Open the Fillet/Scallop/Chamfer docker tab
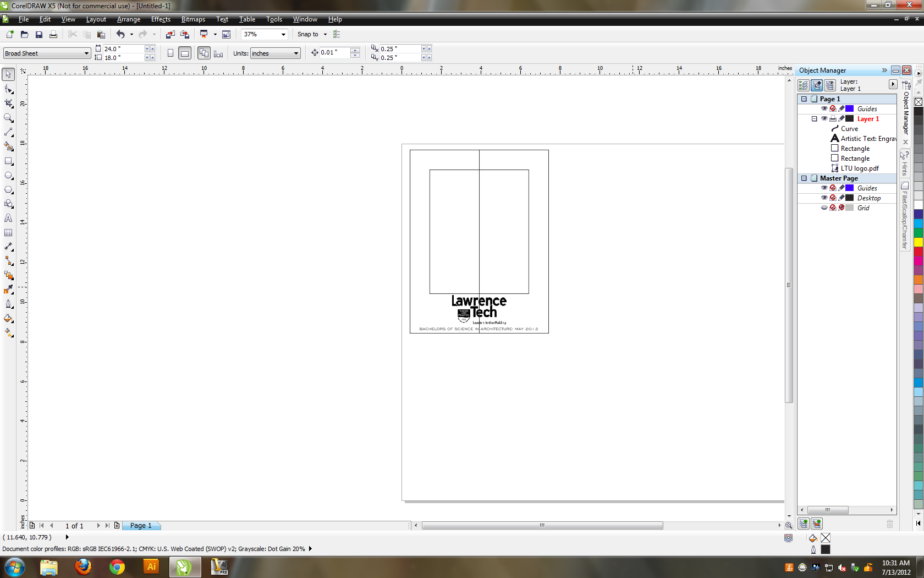 click(904, 216)
